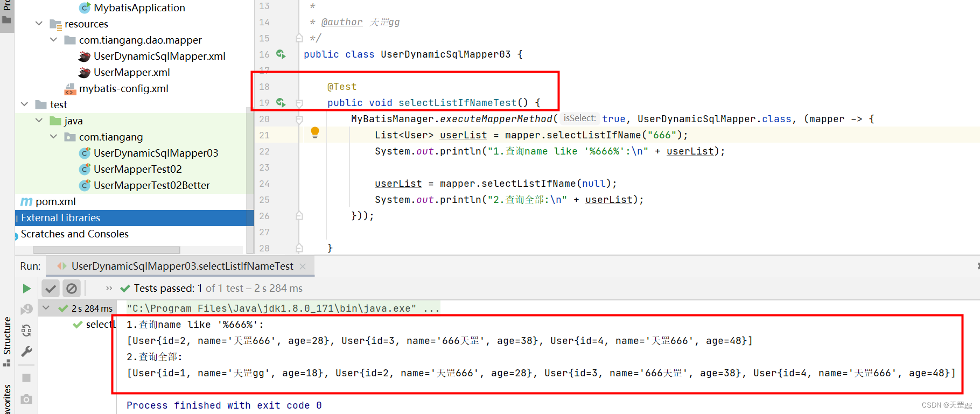Fold the lambda block at line 20 marker
Image resolution: width=980 pixels, height=414 pixels.
click(x=299, y=119)
